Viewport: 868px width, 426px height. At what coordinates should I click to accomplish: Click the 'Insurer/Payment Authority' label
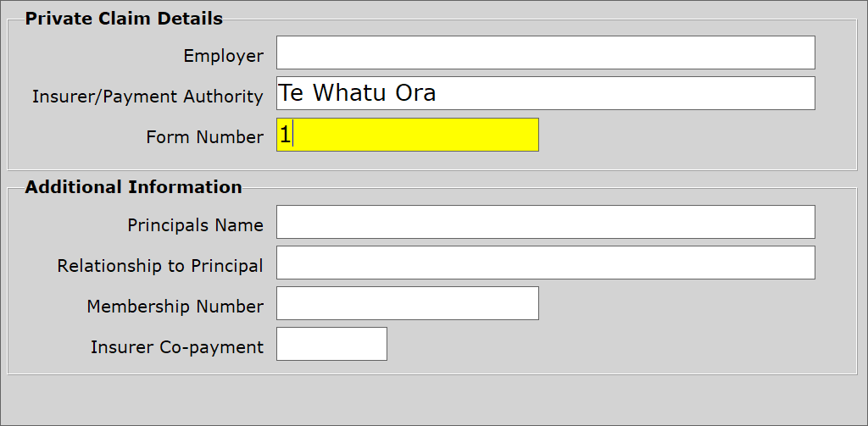(147, 97)
